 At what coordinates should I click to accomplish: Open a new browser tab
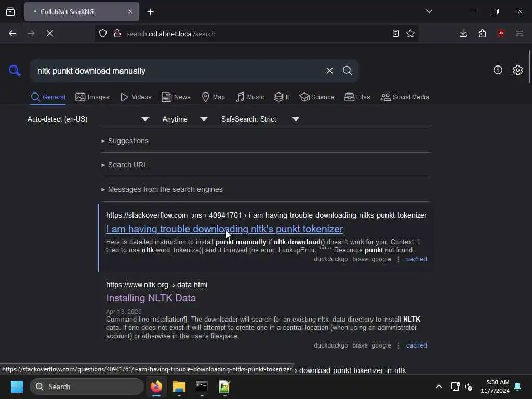[150, 12]
